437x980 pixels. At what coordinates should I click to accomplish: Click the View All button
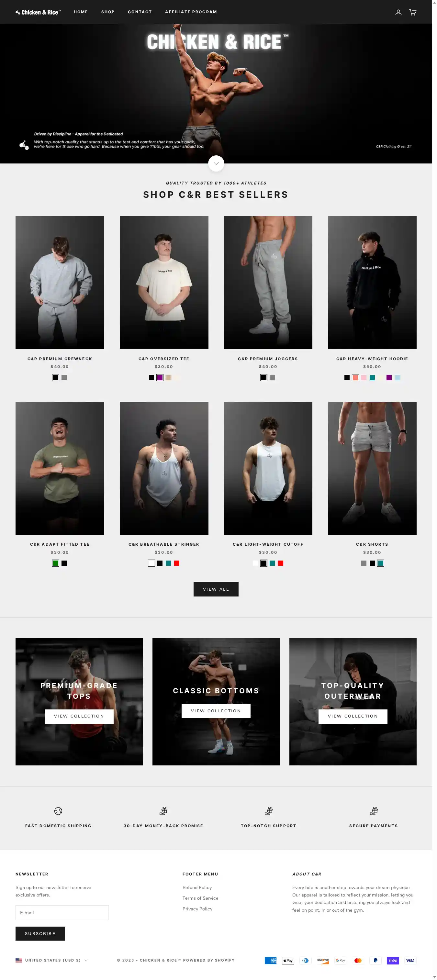coord(216,589)
